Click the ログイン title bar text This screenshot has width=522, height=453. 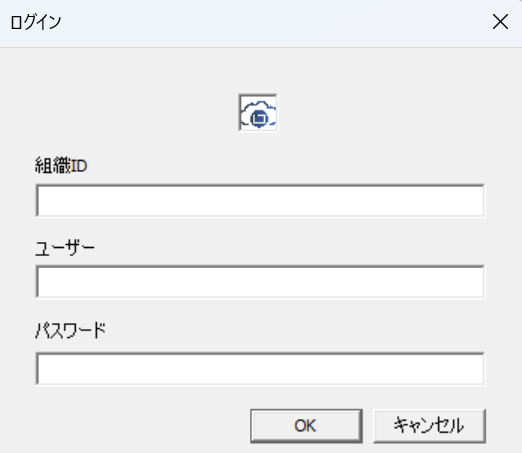[36, 22]
